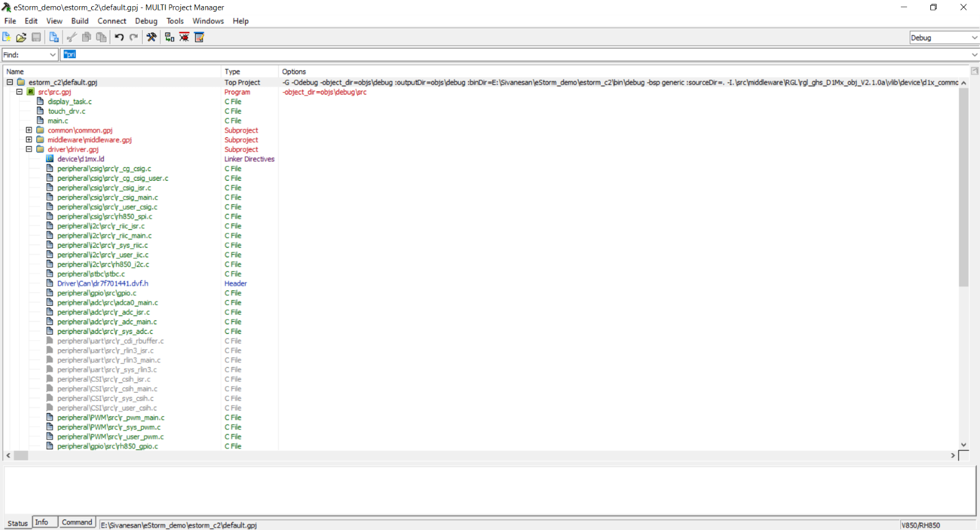Click the vertical scrollbar up arrow
The height and width of the screenshot is (530, 980).
[963, 83]
